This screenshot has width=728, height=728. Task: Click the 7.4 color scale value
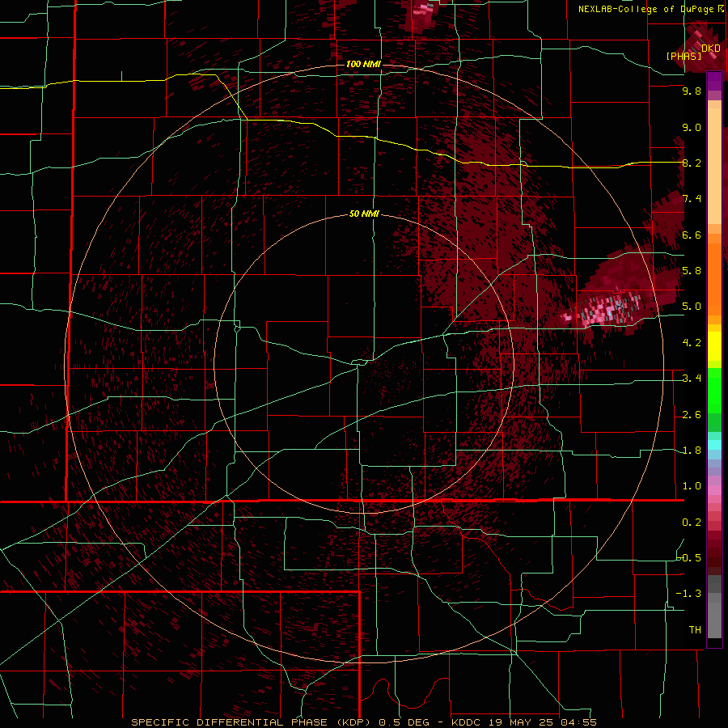(692, 199)
